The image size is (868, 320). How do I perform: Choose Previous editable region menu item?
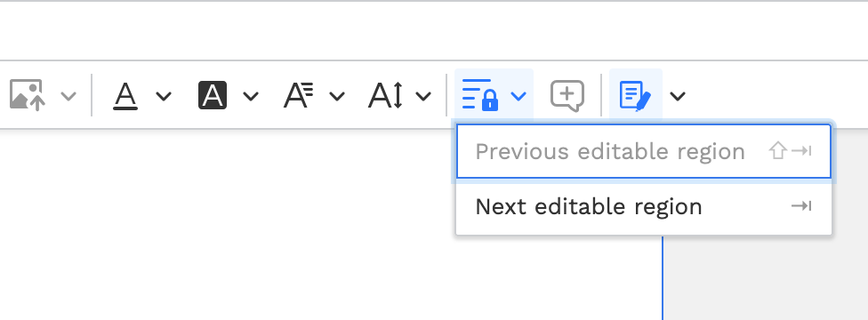643,151
